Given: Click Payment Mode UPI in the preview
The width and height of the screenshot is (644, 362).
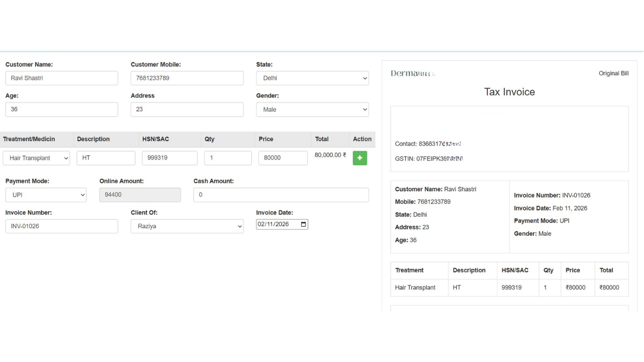Looking at the screenshot, I should point(542,221).
